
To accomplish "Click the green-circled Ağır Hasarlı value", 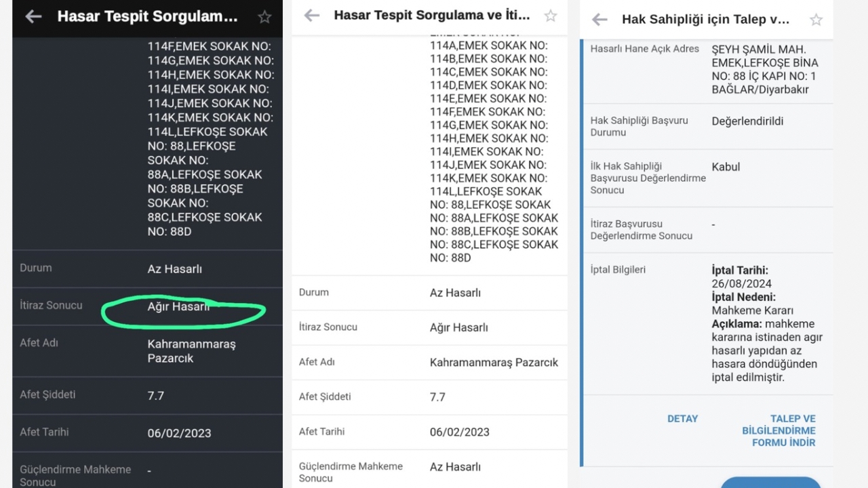I will click(x=178, y=307).
